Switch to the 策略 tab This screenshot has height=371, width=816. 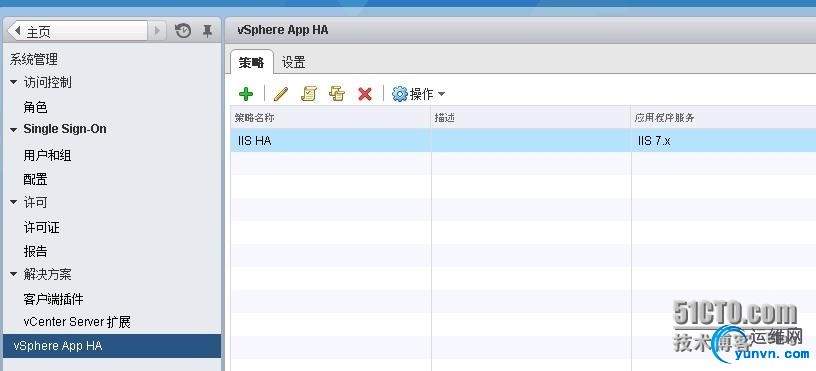tap(251, 63)
